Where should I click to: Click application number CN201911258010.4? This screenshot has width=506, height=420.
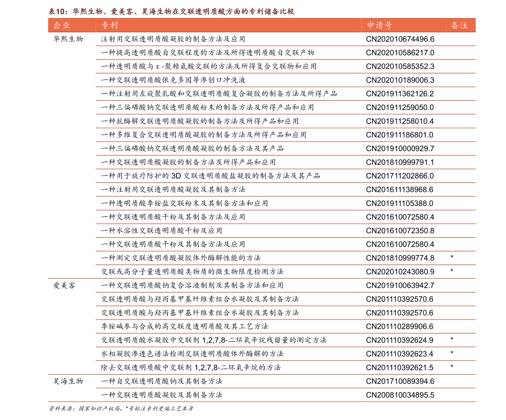pyautogui.click(x=400, y=121)
